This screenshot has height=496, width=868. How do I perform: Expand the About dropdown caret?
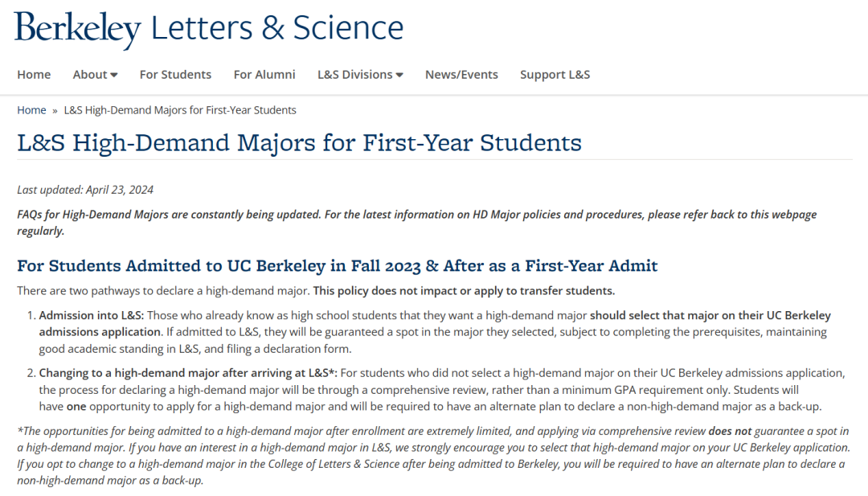click(x=114, y=75)
